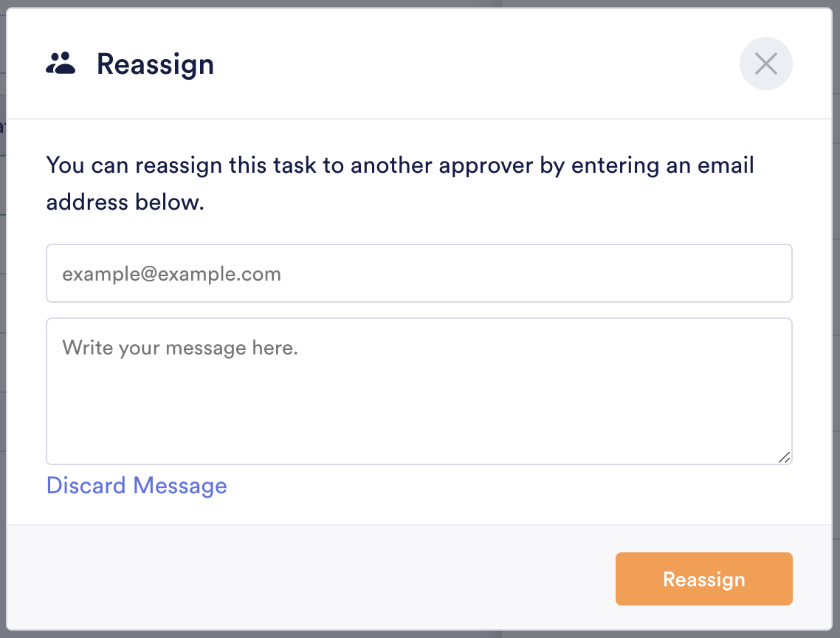This screenshot has height=638, width=840.
Task: Click the two-person reassign icon in header
Action: click(61, 64)
